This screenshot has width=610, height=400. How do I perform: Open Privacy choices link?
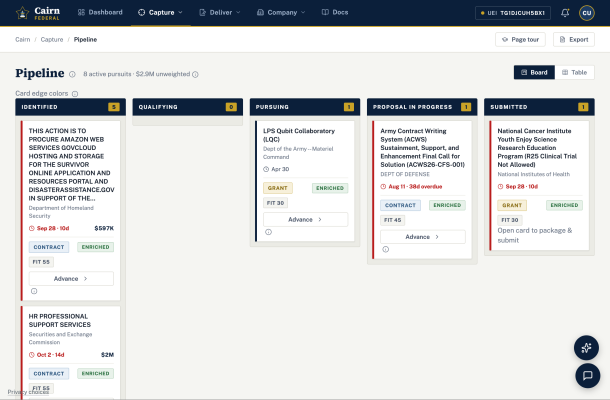[28, 392]
